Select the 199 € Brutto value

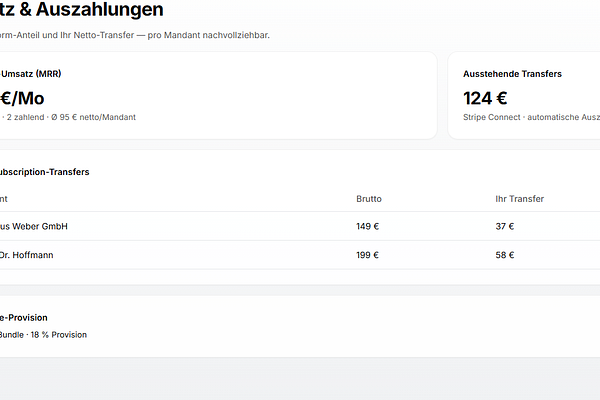tap(367, 255)
